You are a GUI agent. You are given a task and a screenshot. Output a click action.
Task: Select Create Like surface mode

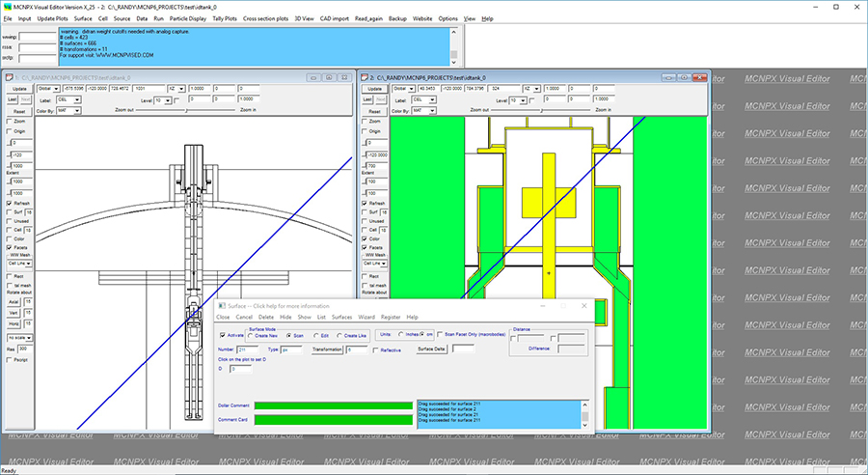pyautogui.click(x=339, y=336)
